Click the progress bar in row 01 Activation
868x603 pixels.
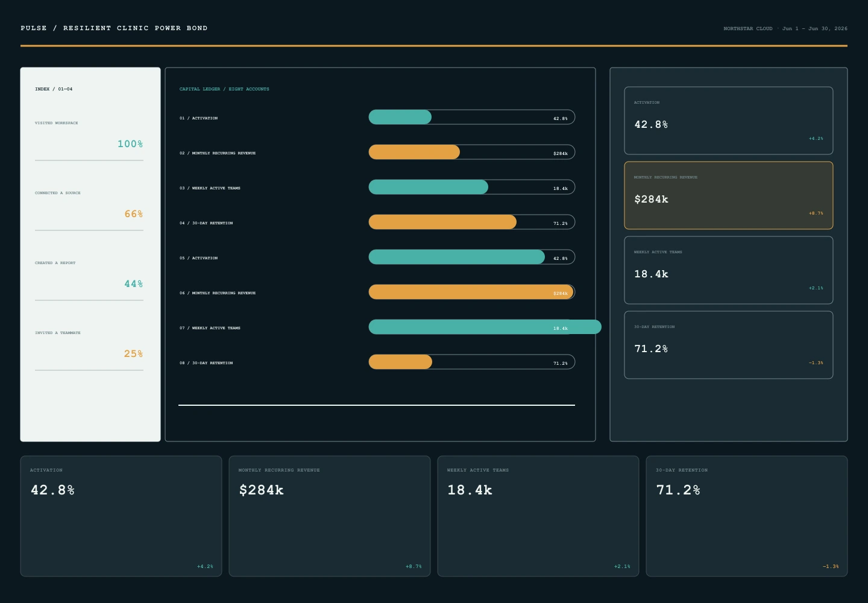[x=472, y=117]
